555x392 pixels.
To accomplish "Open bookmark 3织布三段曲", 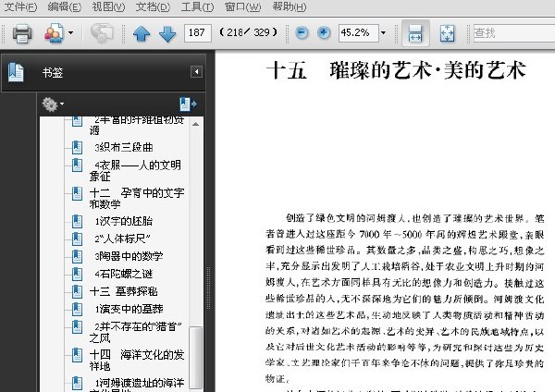I will coord(124,147).
